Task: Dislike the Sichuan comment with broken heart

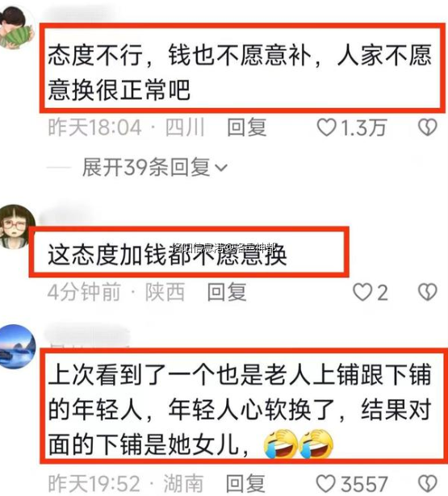Action: [x=428, y=127]
